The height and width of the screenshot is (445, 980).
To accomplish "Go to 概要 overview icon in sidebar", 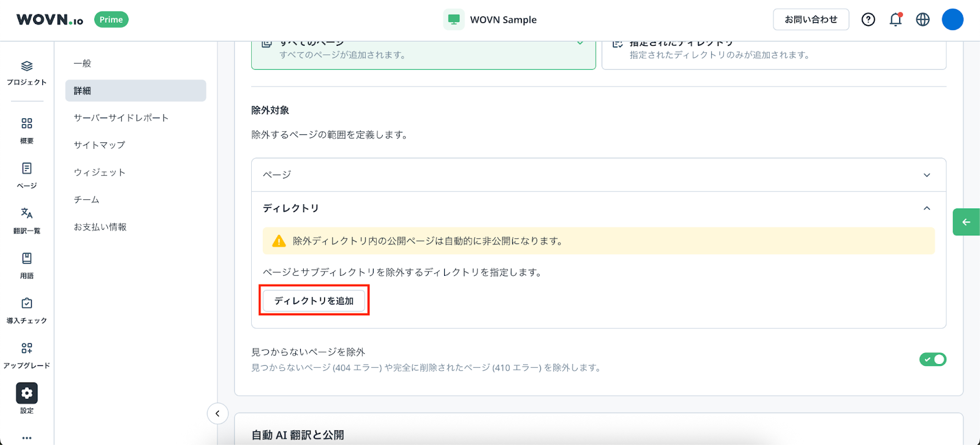I will pyautogui.click(x=26, y=124).
